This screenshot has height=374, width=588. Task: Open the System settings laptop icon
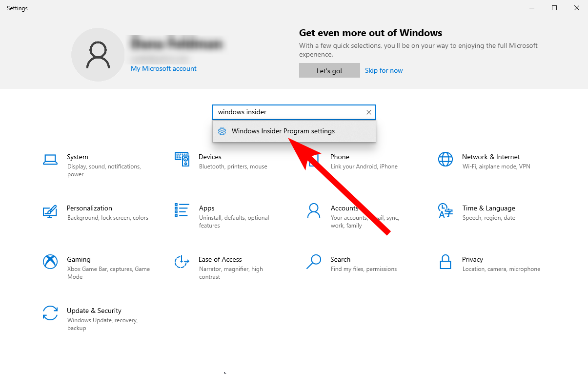click(x=50, y=160)
